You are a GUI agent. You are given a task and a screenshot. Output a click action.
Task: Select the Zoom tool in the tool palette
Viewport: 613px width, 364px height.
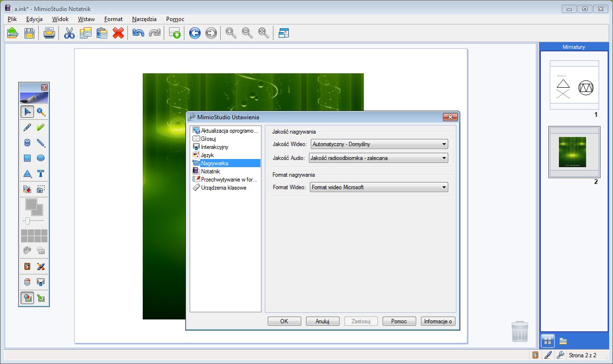[41, 112]
